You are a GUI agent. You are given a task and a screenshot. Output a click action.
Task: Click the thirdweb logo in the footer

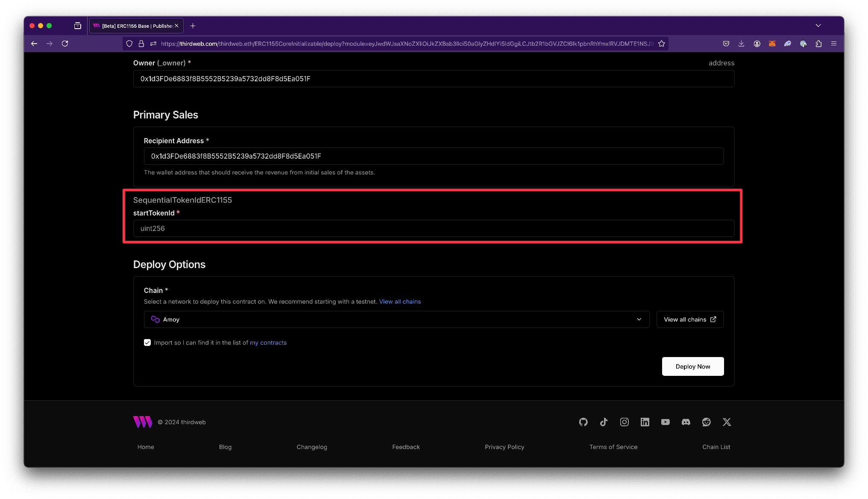tap(142, 422)
